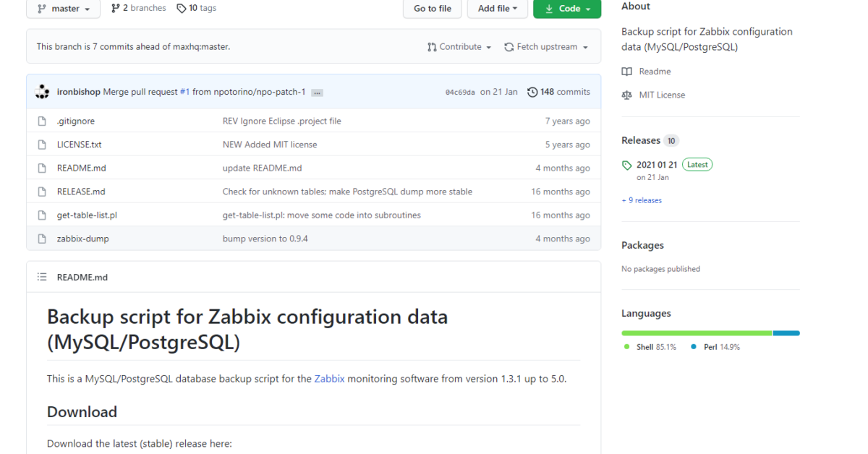The height and width of the screenshot is (454, 868).
Task: Click the green Shell language bar
Action: coord(696,333)
